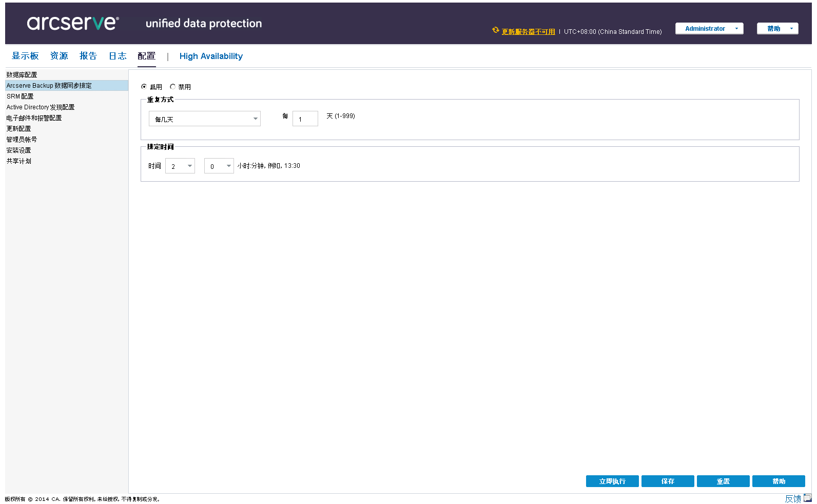Expand the minute dropdown showing 0
Viewport: 817px width, 504px height.
219,166
